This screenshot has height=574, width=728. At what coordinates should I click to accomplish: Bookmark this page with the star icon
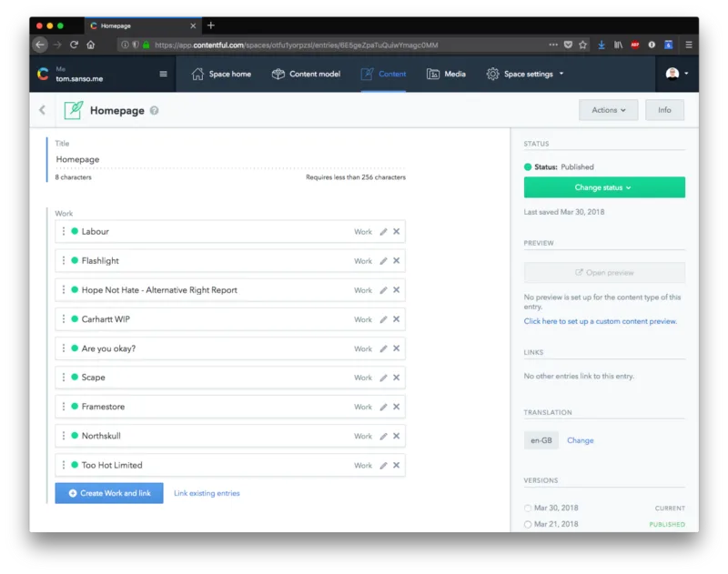(582, 45)
